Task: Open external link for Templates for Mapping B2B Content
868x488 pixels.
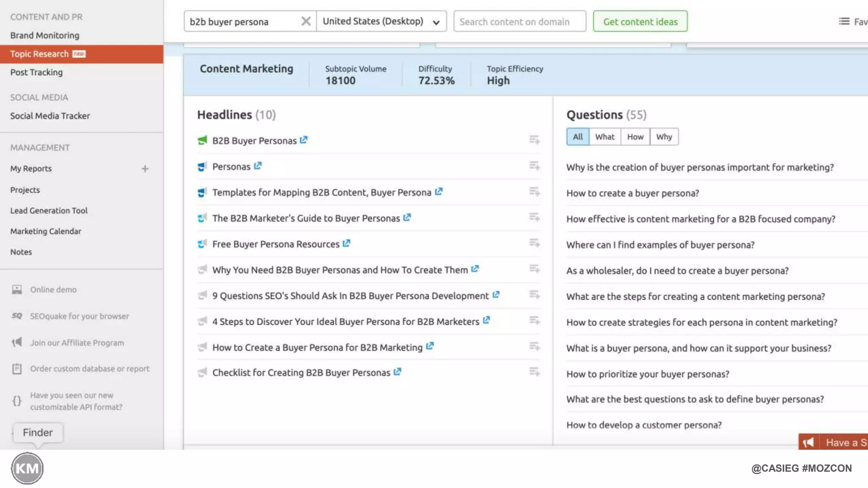Action: [439, 191]
